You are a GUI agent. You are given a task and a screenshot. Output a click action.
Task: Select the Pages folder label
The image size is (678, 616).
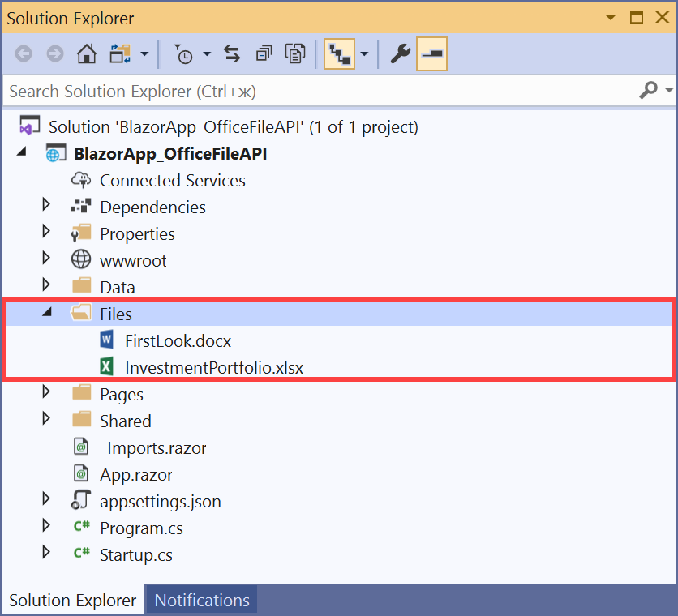click(122, 395)
